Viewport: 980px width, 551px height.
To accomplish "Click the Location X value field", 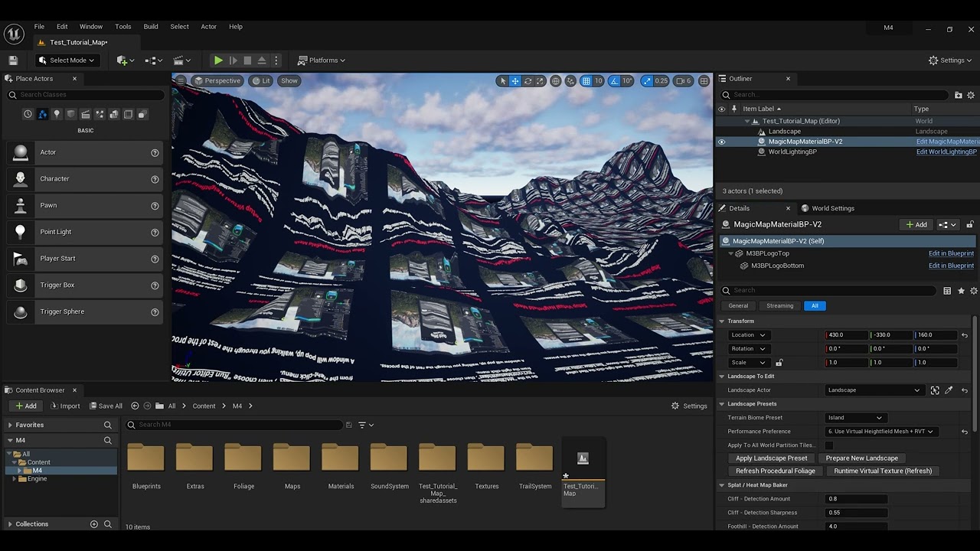I will [846, 335].
